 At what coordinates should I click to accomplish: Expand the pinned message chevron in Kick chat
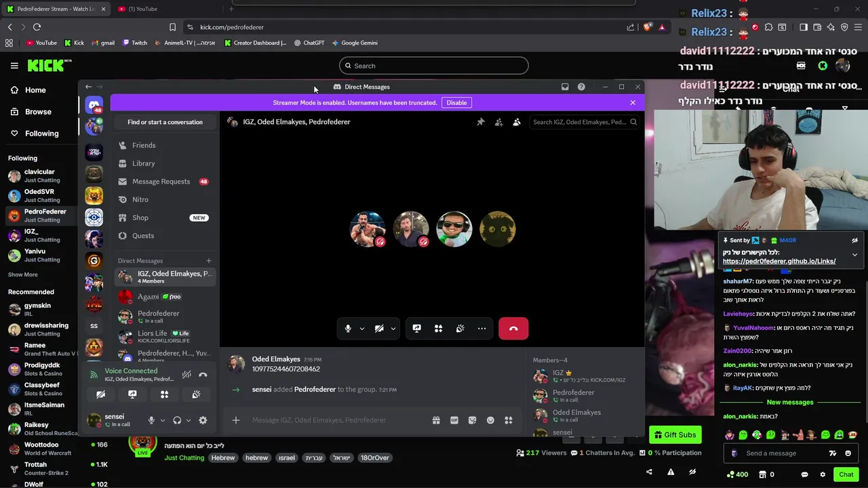pyautogui.click(x=854, y=255)
